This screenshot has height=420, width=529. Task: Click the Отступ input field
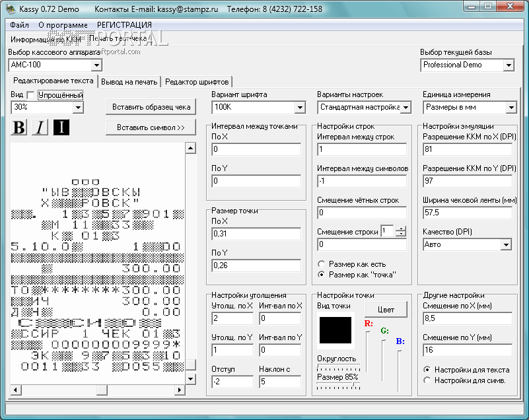(x=232, y=382)
